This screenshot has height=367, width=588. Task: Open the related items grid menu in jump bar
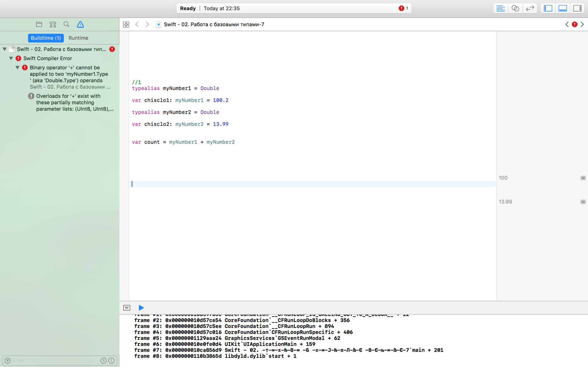pyautogui.click(x=126, y=24)
